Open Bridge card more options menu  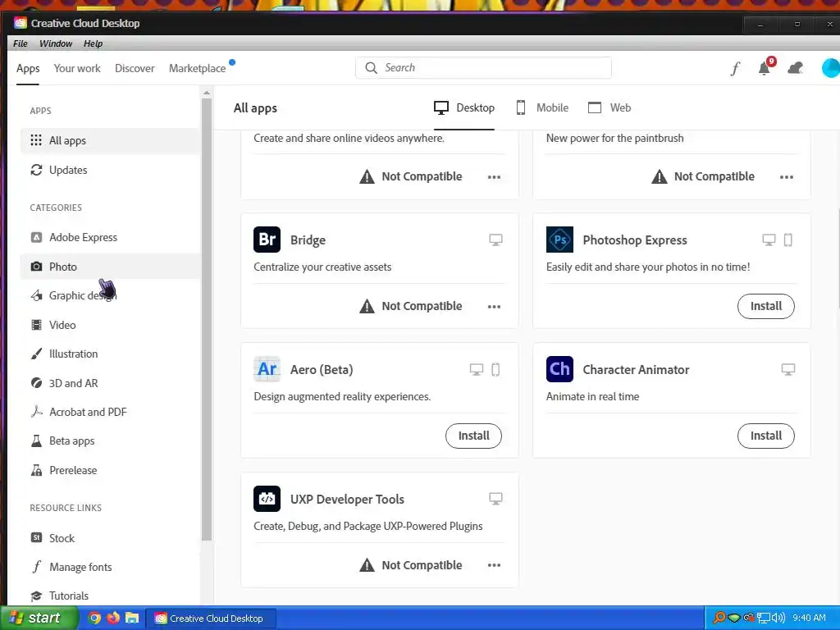click(x=494, y=307)
